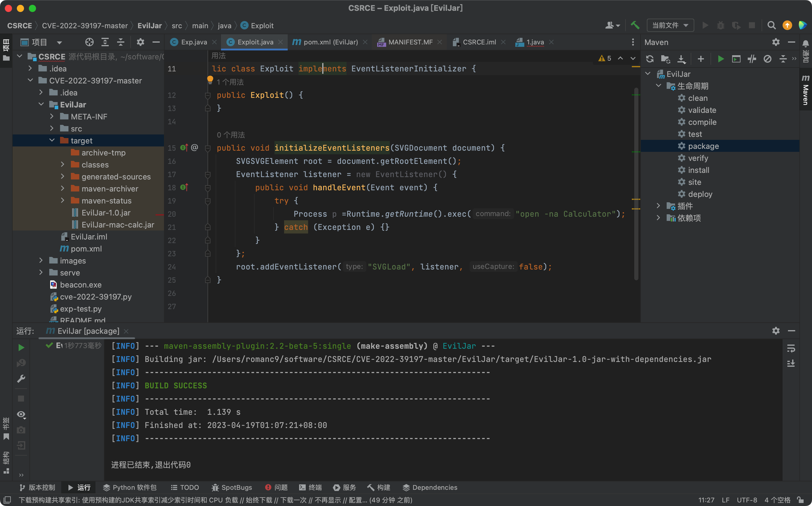Rerun EvilJar package with green arrow
The height and width of the screenshot is (506, 812).
21,348
